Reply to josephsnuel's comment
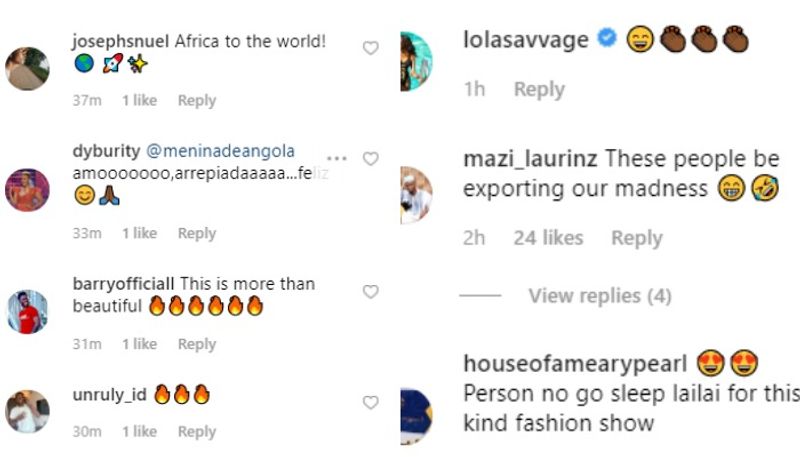Viewport: 800px width, 457px height. pyautogui.click(x=197, y=100)
